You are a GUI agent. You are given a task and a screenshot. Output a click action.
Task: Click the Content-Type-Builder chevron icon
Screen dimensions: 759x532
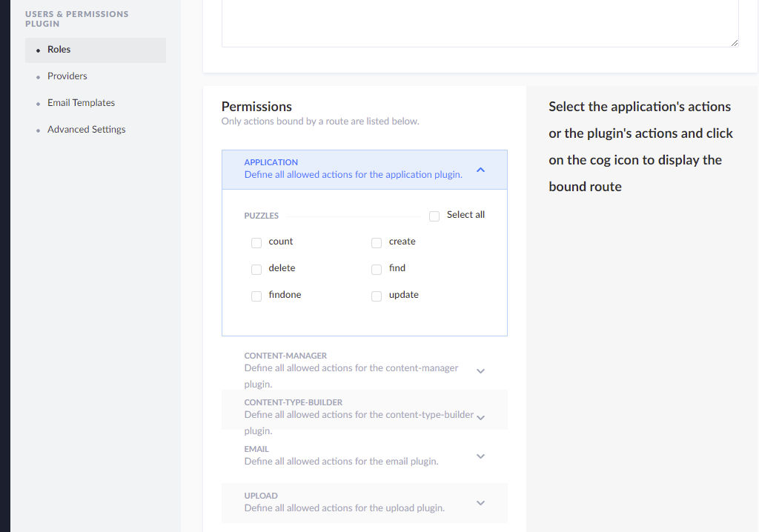(x=480, y=417)
